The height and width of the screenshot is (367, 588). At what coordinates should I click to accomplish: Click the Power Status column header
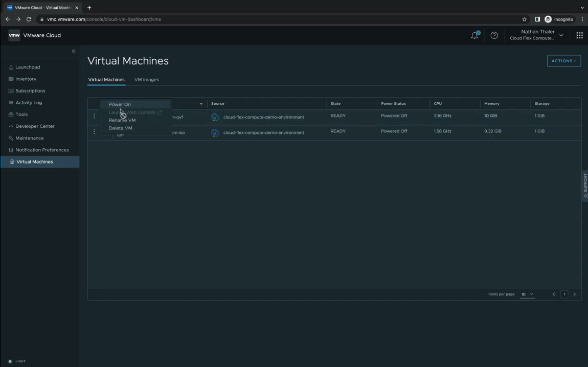click(393, 103)
